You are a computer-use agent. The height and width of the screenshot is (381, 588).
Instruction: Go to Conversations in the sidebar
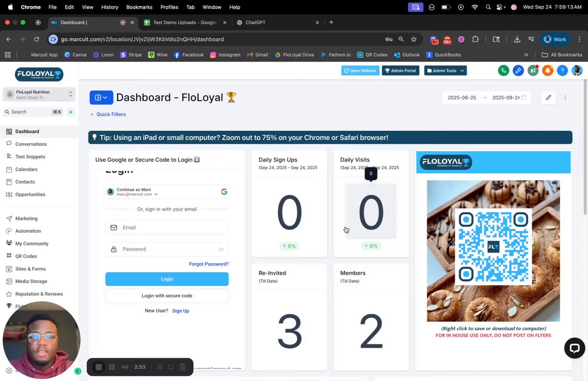click(x=31, y=144)
